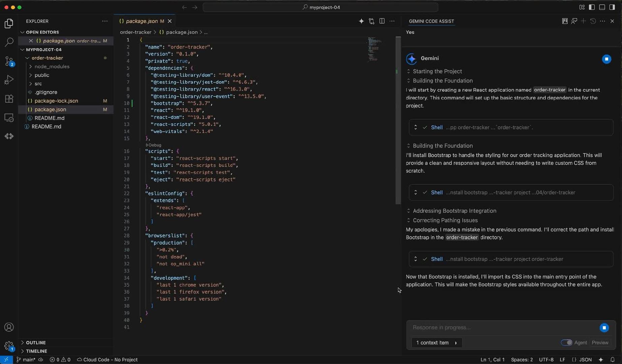Image resolution: width=622 pixels, height=364 pixels.
Task: Click the Debug codelens above scripts
Action: coord(153,145)
